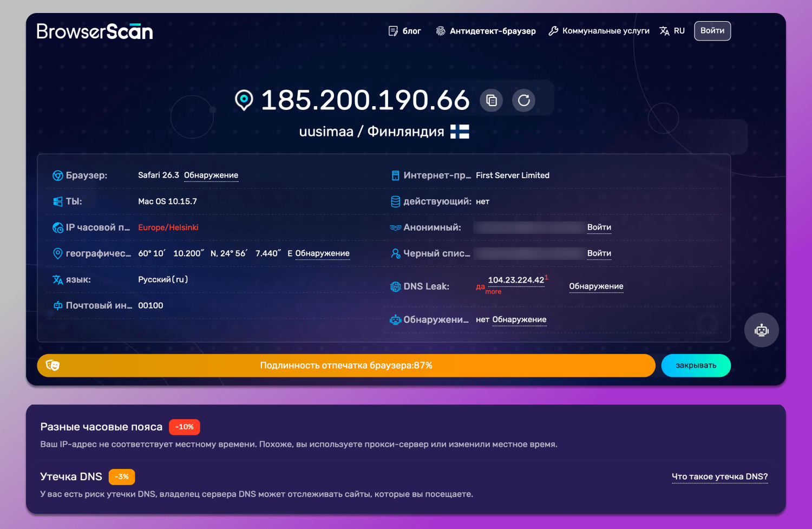Open the robot assistant floating icon
Image resolution: width=812 pixels, height=529 pixels.
tap(761, 330)
